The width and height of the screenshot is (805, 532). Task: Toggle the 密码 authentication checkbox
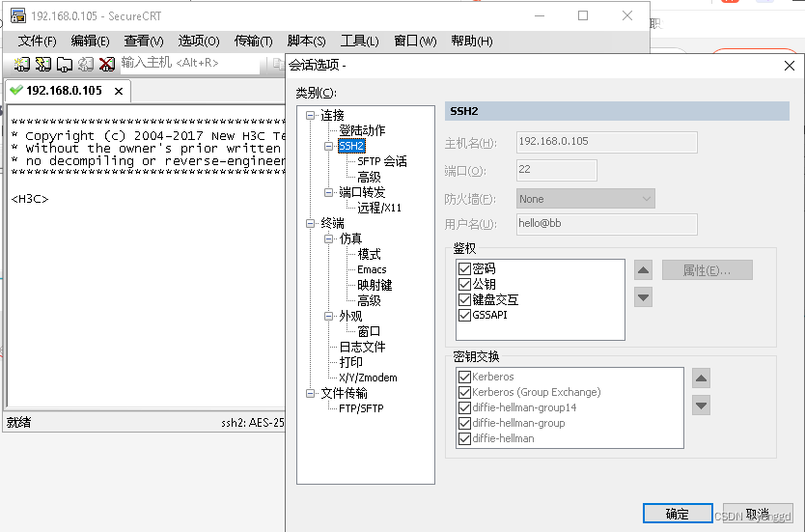(x=464, y=268)
